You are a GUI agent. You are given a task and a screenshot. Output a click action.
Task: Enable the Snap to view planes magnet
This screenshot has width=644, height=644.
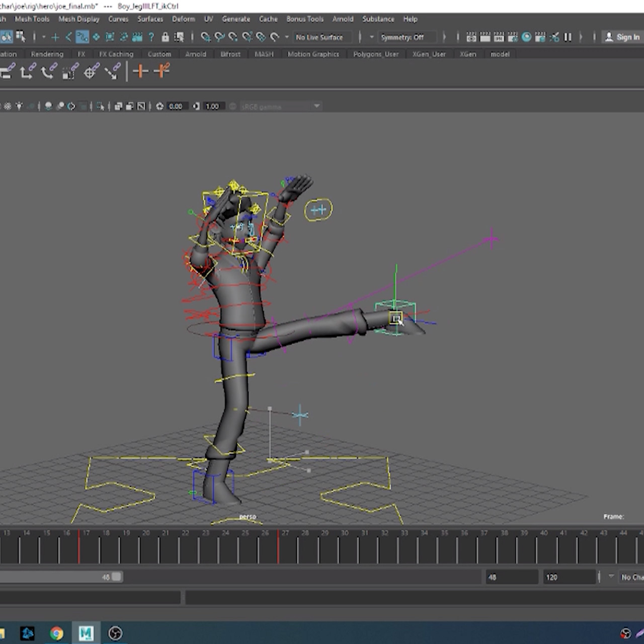tap(261, 37)
